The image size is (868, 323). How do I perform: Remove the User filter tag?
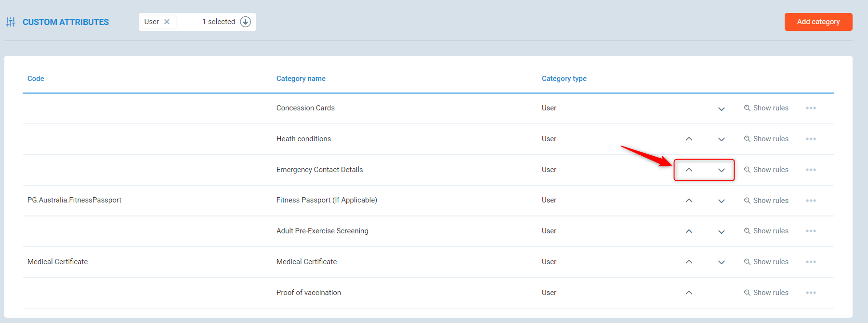coord(167,22)
